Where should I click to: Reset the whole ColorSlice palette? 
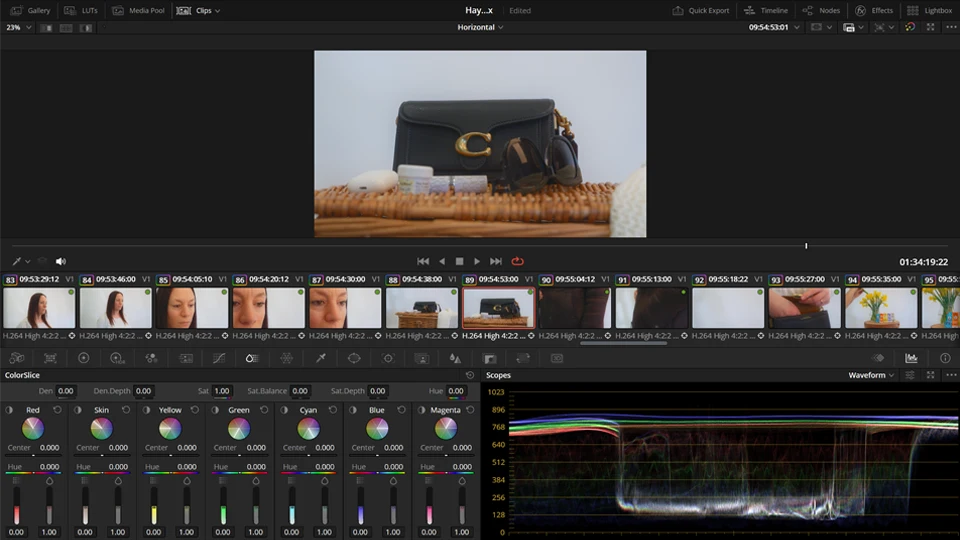pos(470,375)
